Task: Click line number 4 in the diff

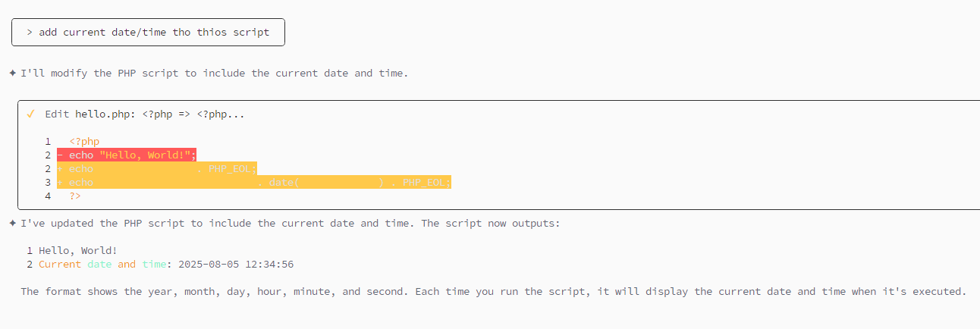Action: point(48,196)
